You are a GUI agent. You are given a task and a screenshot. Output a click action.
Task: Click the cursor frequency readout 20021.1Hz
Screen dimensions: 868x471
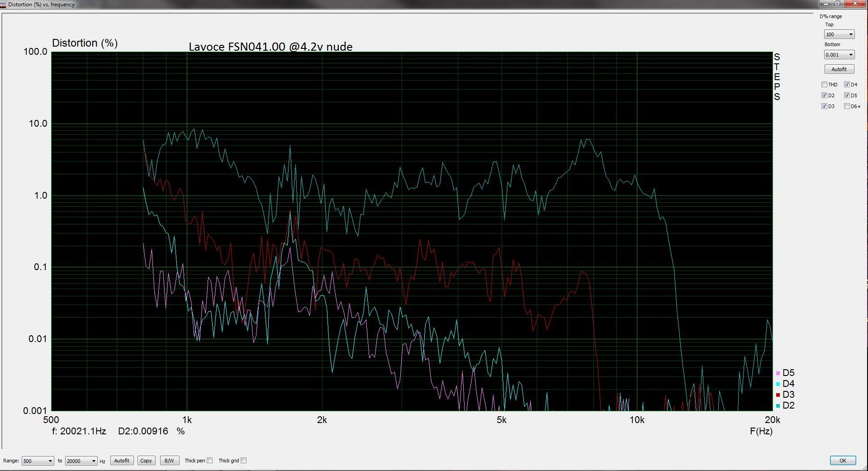click(79, 431)
